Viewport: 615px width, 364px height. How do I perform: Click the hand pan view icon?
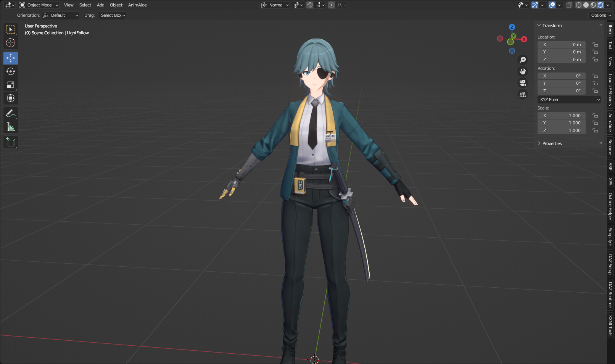pos(523,71)
